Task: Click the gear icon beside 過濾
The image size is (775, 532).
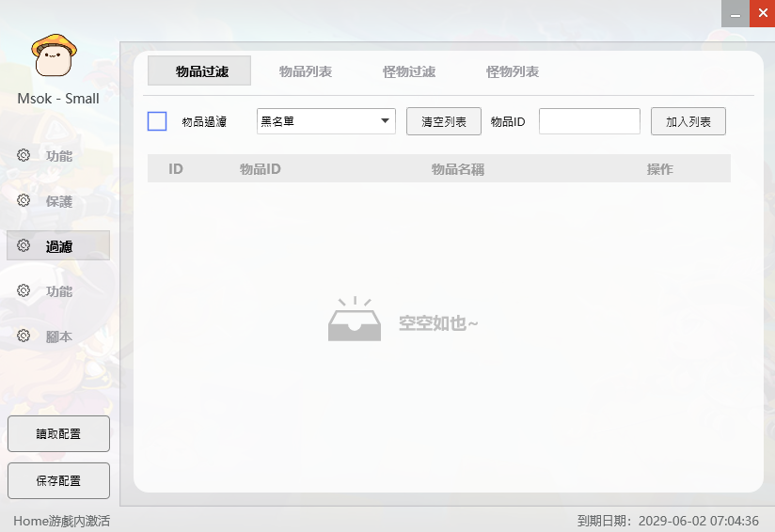Action: pos(24,245)
